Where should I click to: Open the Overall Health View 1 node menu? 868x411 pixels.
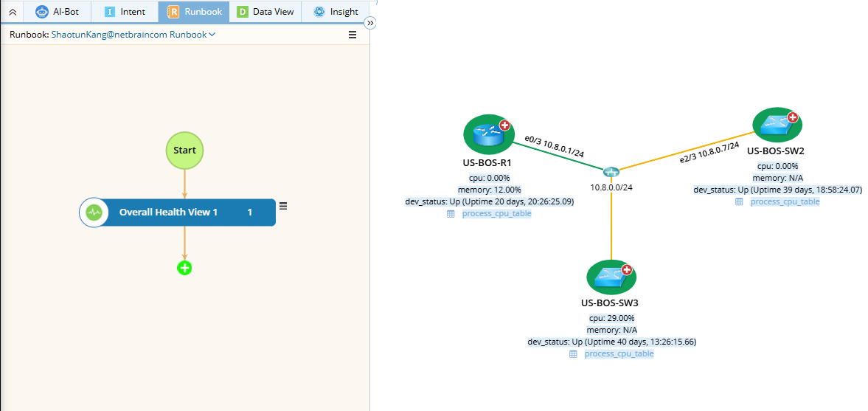283,206
